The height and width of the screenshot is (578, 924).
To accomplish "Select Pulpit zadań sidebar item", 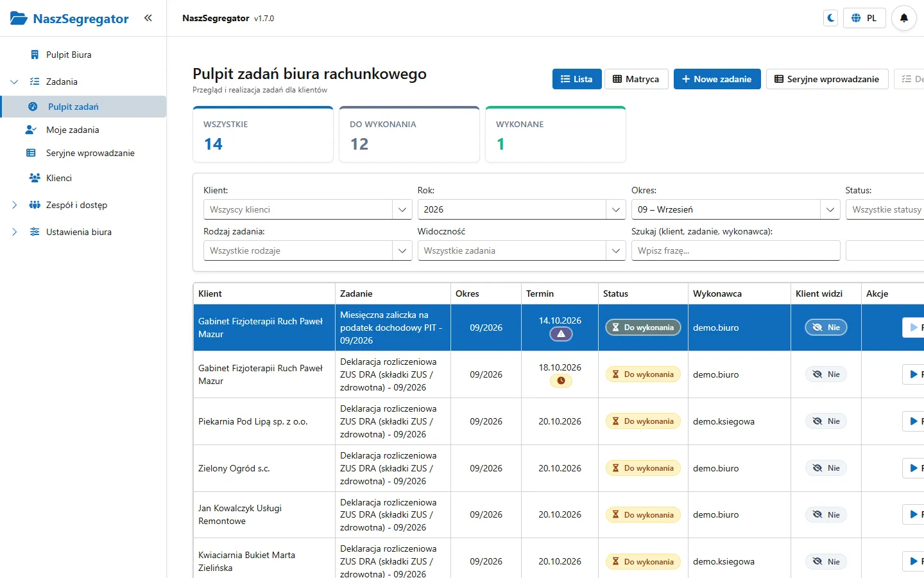I will coord(83,107).
